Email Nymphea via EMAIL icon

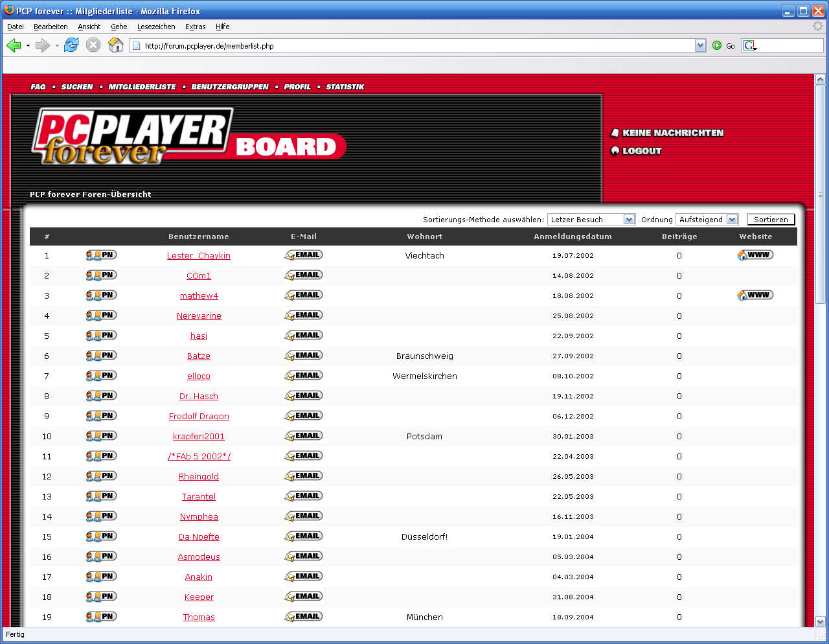click(x=304, y=516)
